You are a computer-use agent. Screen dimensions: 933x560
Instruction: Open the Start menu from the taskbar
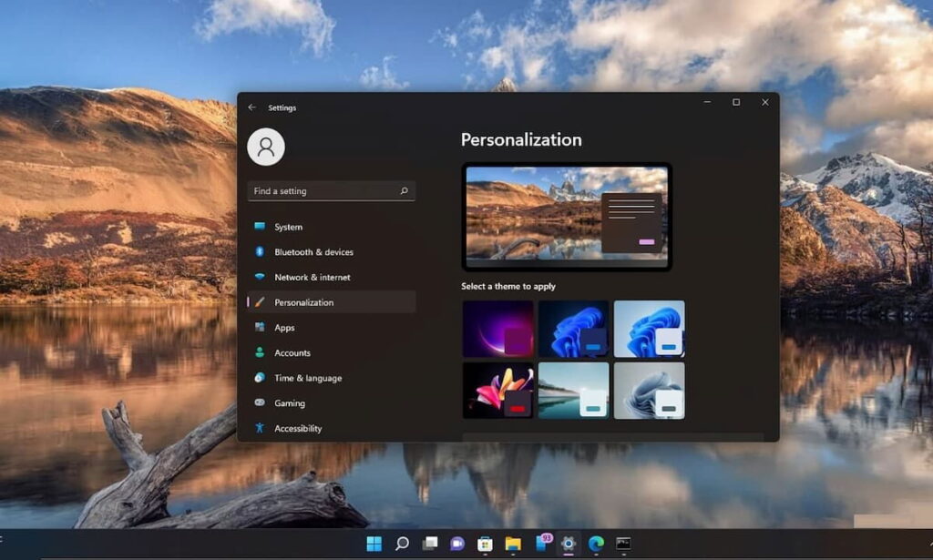point(374,544)
